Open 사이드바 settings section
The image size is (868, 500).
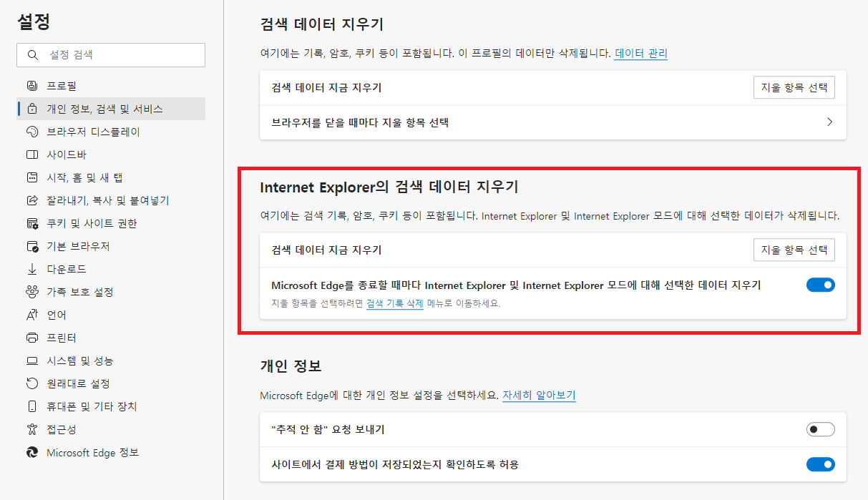tap(111, 155)
